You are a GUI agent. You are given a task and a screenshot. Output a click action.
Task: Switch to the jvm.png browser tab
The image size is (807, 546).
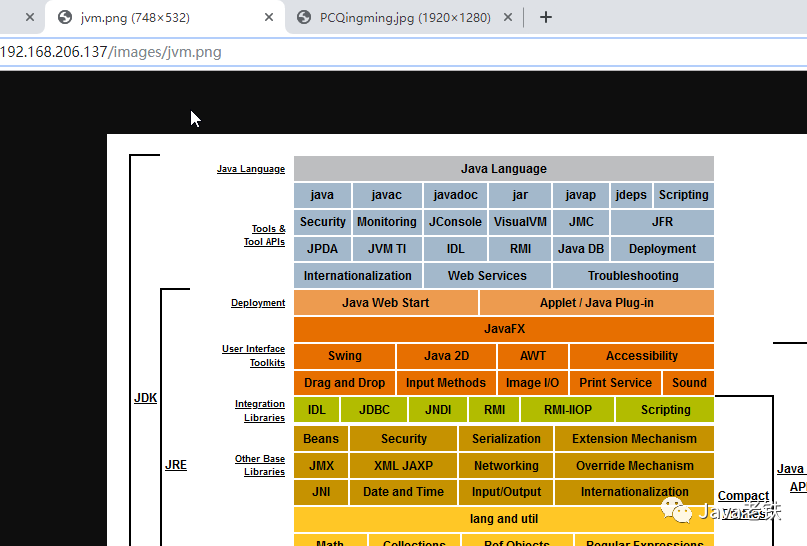pos(165,17)
